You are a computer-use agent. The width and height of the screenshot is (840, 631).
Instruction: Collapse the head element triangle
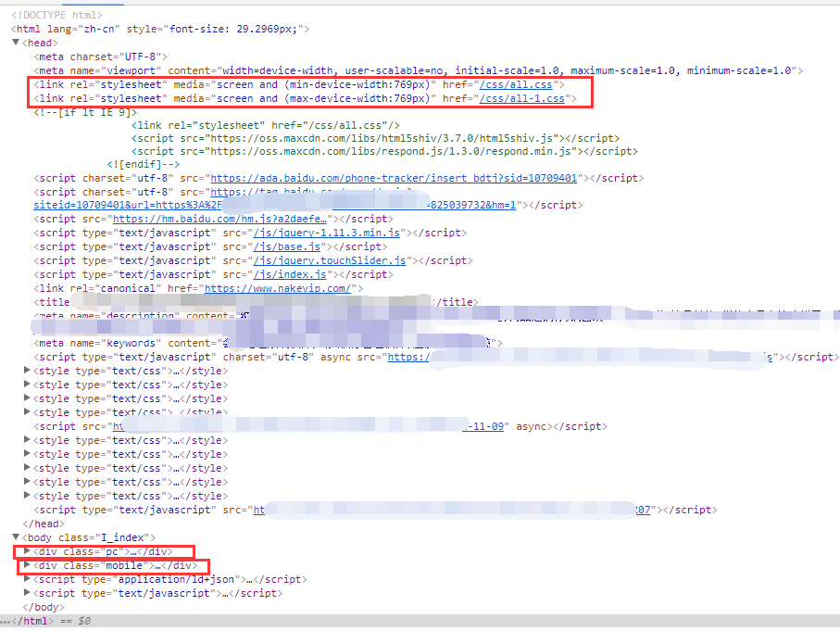pyautogui.click(x=16, y=43)
